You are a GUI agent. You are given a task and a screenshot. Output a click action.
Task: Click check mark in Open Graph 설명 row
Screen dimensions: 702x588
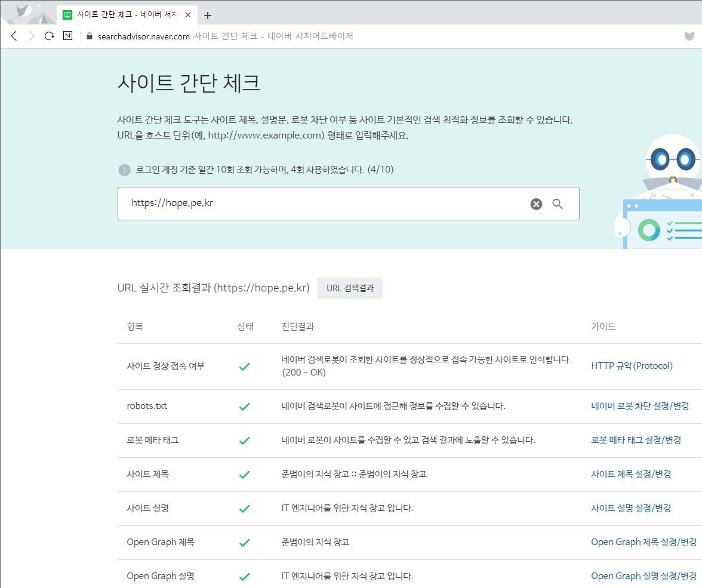click(245, 576)
